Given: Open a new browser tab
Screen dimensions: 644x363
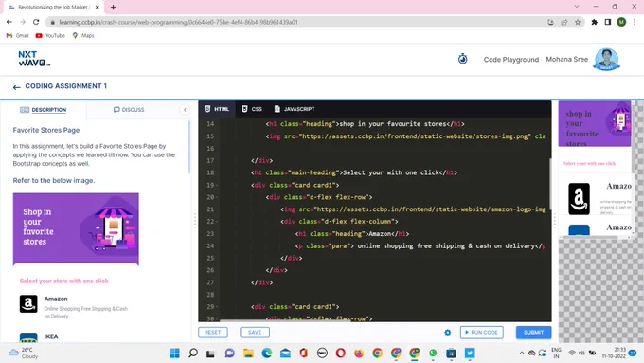Looking at the screenshot, I should (113, 7).
